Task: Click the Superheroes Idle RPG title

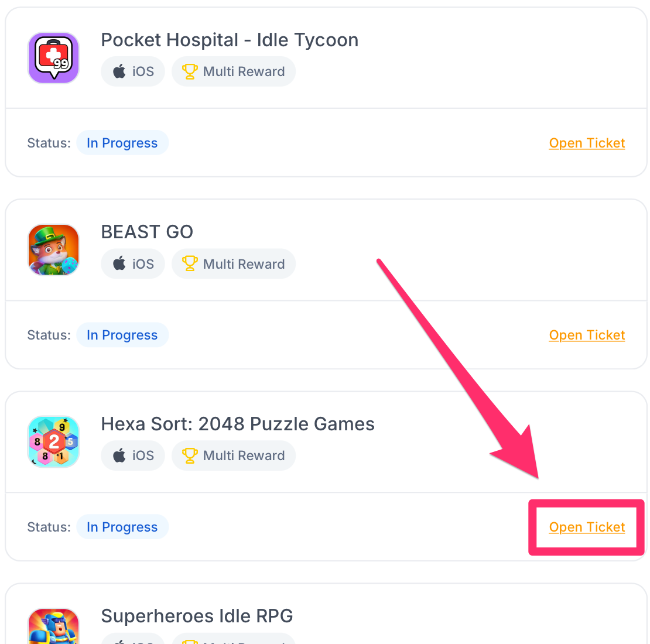Action: point(197,616)
